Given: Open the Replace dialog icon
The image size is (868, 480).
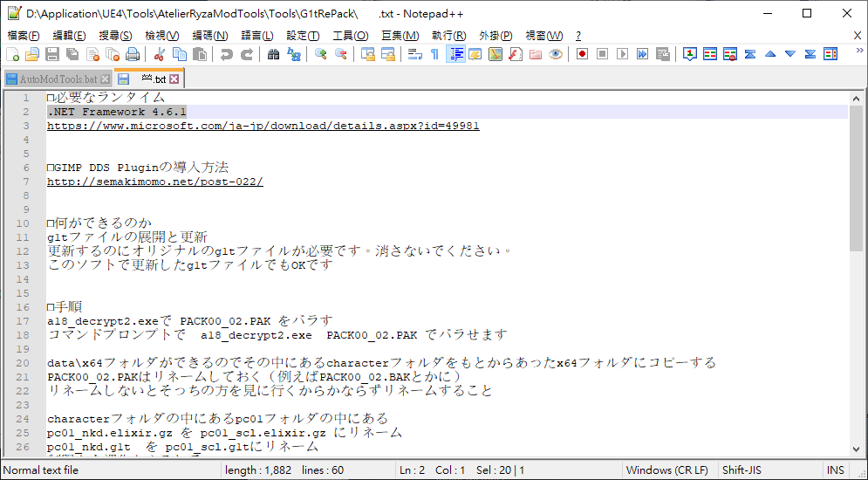Looking at the screenshot, I should [294, 54].
